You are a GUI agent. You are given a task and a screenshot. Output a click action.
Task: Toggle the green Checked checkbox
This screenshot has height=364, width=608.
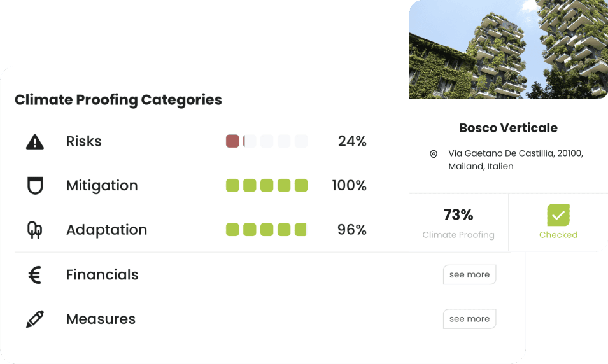pos(558,214)
